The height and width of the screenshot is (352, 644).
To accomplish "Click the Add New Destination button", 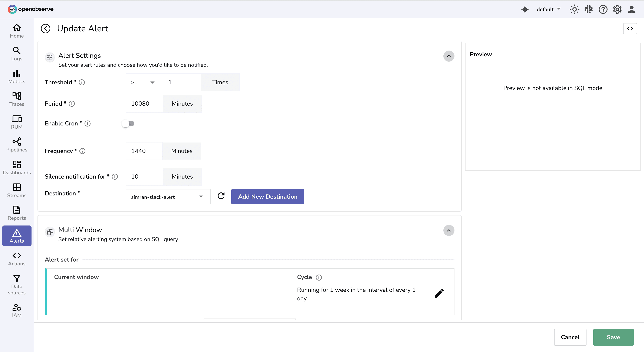I will [267, 197].
